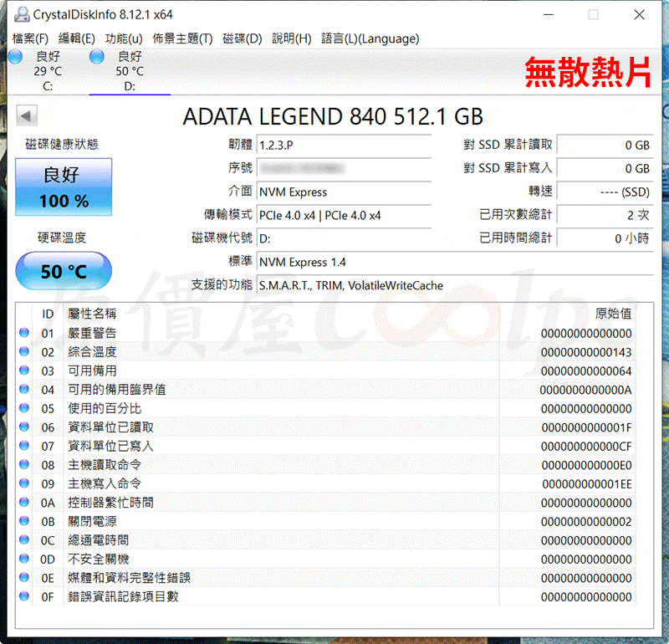Click the 硬碟溫度 label
The width and height of the screenshot is (669, 644).
point(62,238)
